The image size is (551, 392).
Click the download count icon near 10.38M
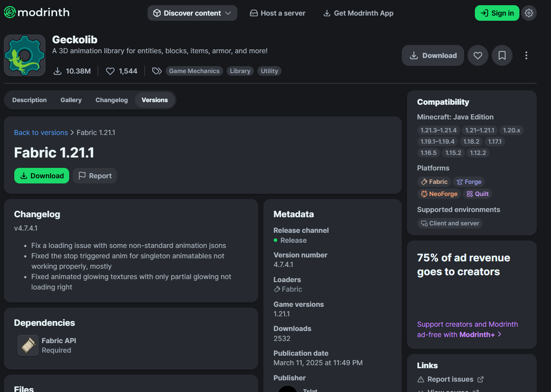tap(58, 71)
